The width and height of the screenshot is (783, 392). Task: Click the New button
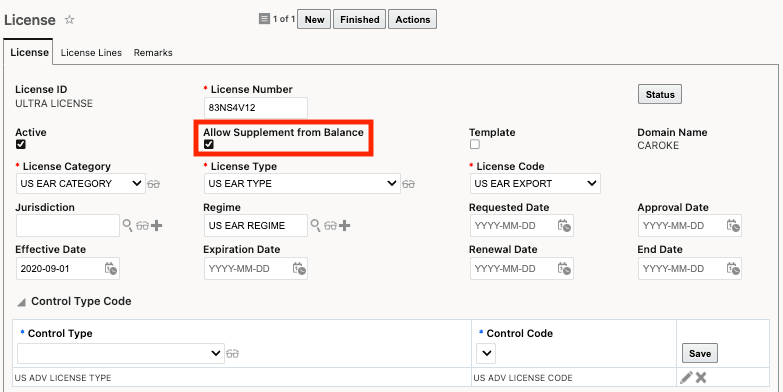point(314,19)
